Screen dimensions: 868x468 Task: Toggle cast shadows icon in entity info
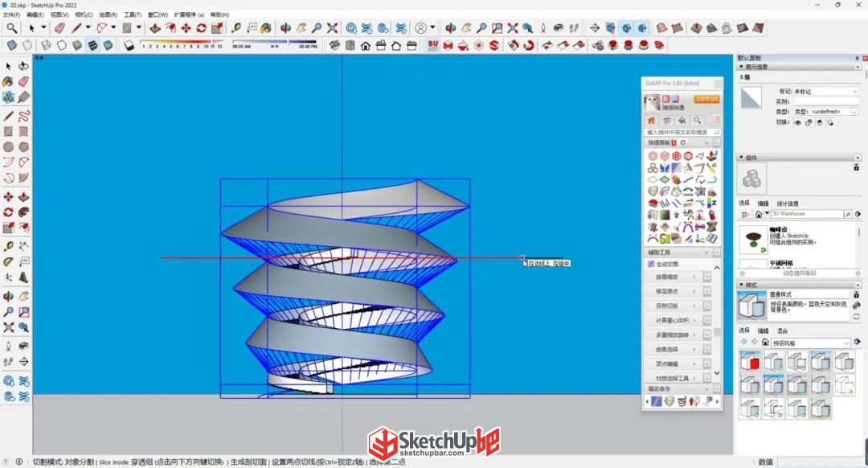click(x=829, y=123)
